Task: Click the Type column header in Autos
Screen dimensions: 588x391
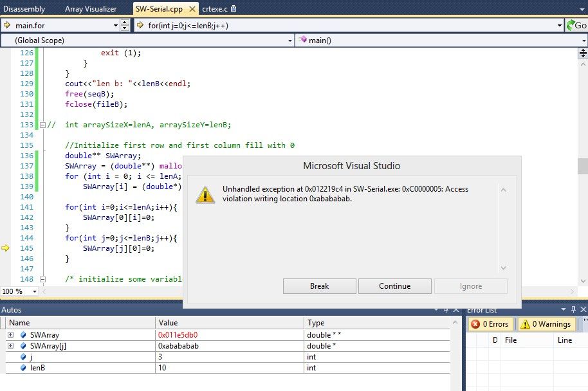Action: 377,322
